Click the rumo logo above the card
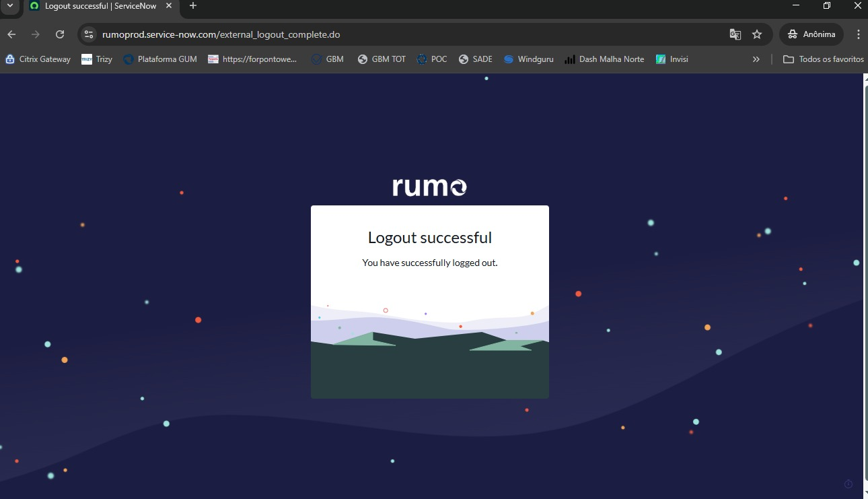This screenshot has height=499, width=868. [x=429, y=187]
